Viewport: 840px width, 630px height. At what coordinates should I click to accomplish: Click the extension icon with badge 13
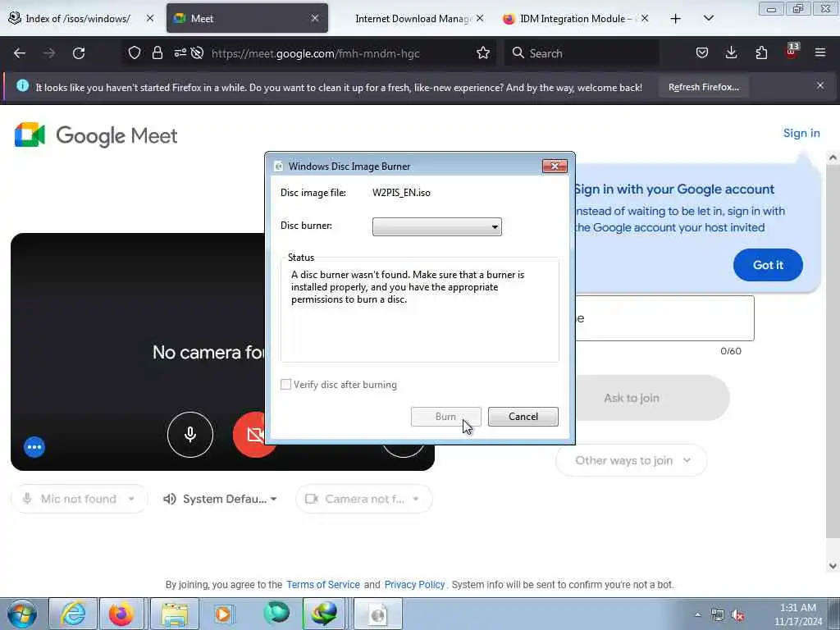click(x=792, y=51)
